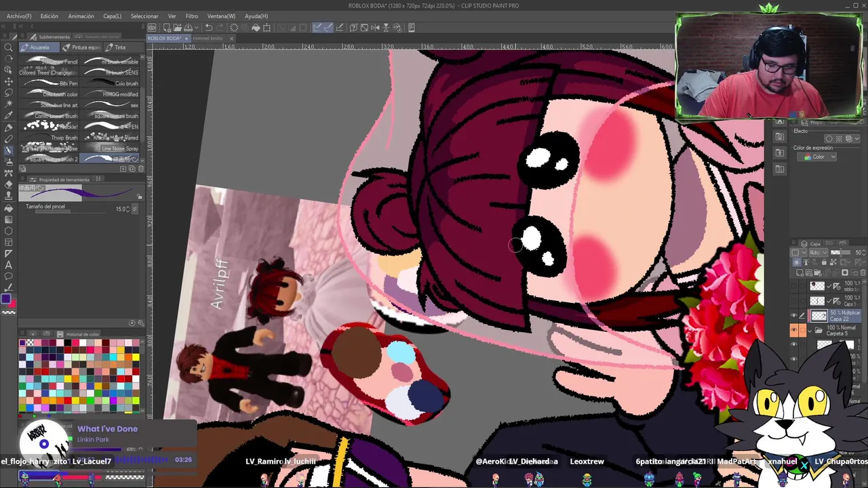The height and width of the screenshot is (488, 868).
Task: Toggle Snap to ruler button
Action: (x=317, y=28)
